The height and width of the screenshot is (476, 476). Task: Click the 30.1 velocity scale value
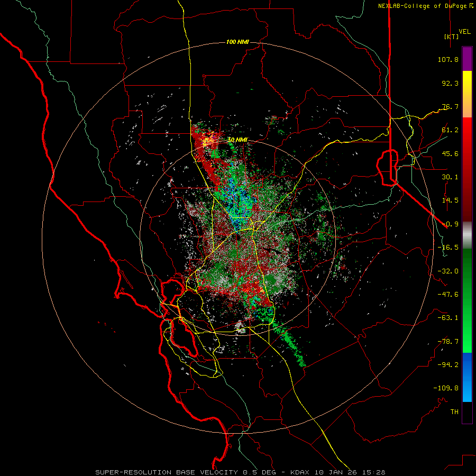pyautogui.click(x=450, y=177)
